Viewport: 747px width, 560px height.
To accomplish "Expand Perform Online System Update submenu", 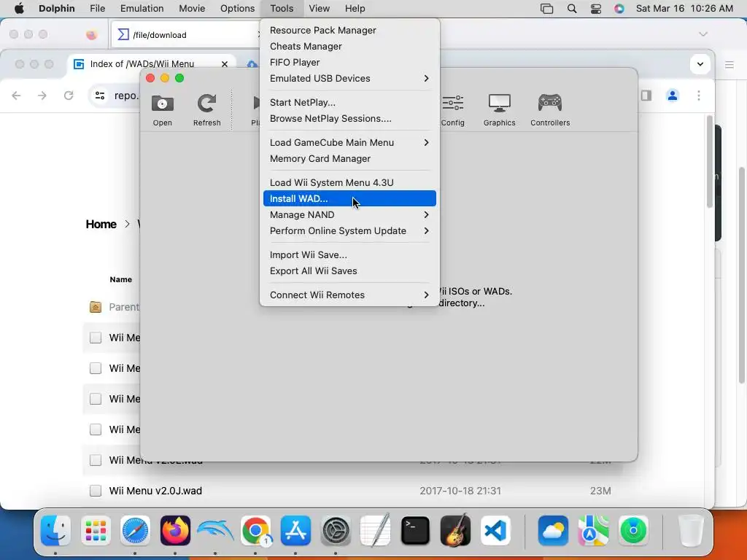I will coord(349,231).
